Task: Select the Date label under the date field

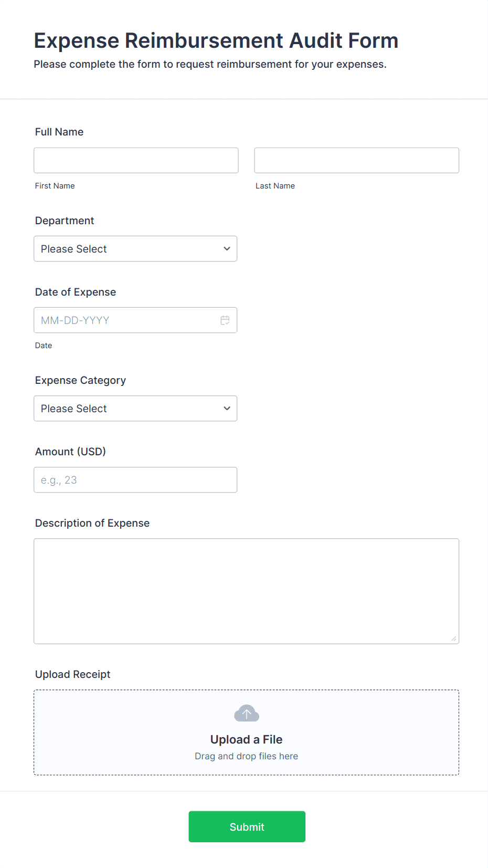Action: 44,345
